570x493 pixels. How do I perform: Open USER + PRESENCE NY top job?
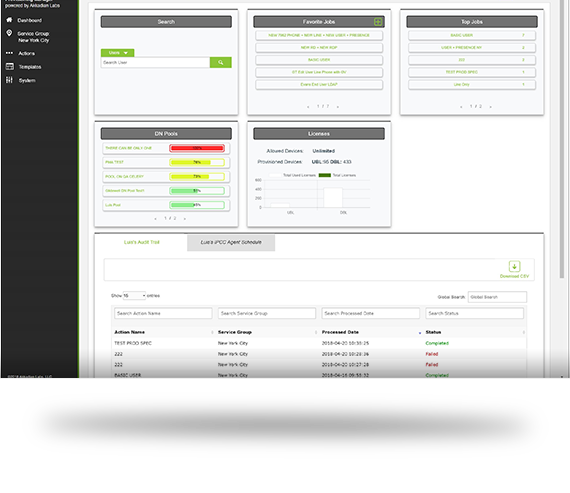pos(472,48)
